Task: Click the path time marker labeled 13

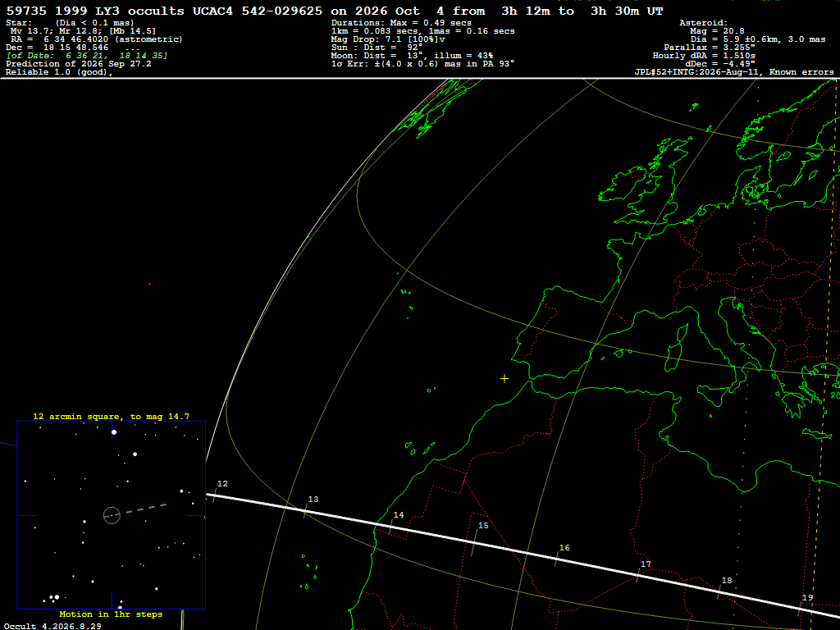Action: [305, 510]
